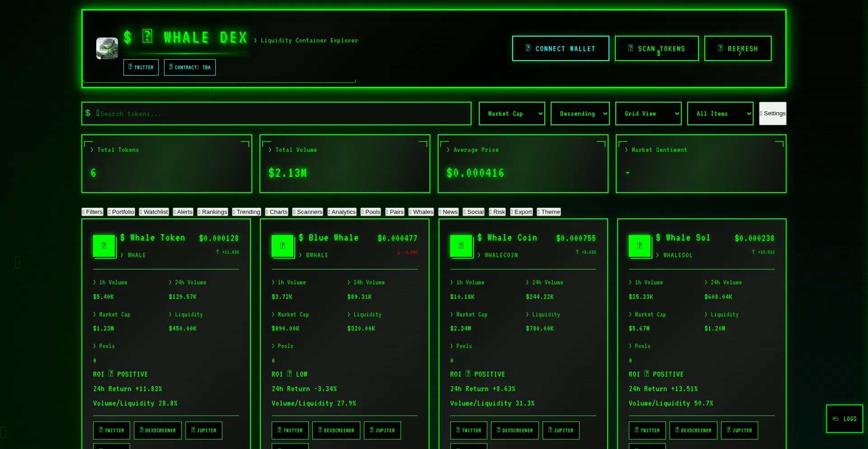The image size is (868, 449).
Task: Open the Market Cap sort dropdown
Action: coord(511,113)
